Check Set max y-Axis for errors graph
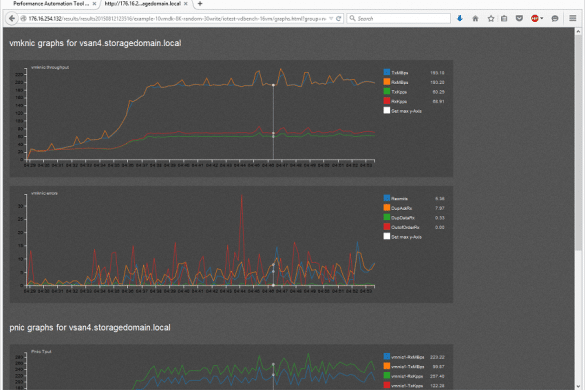Viewport: 585px width, 390px height. (x=387, y=236)
